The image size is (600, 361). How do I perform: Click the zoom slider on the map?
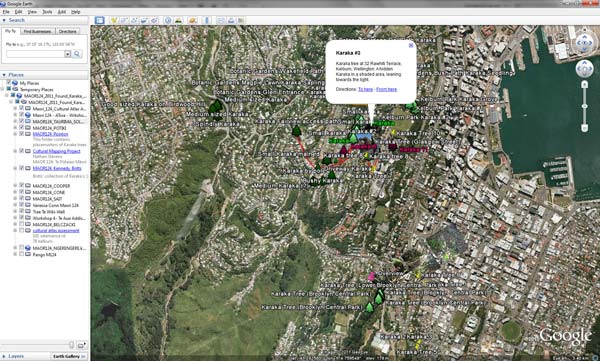click(584, 106)
